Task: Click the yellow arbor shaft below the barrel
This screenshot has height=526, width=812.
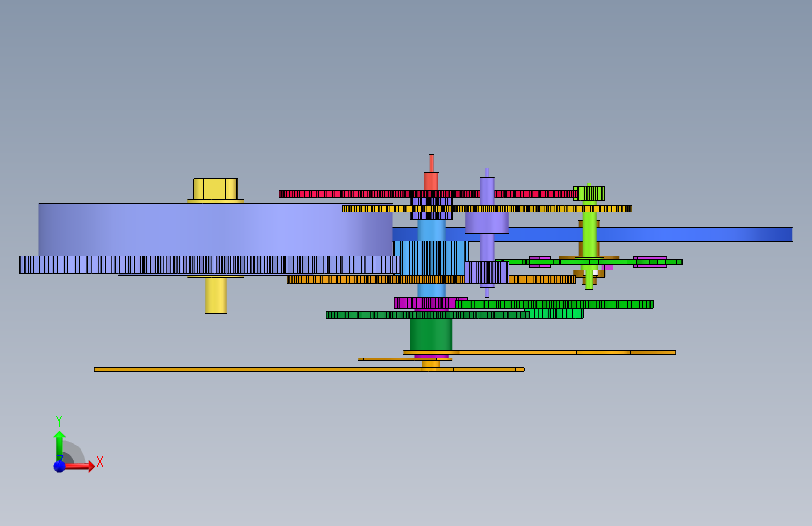Action: click(215, 295)
